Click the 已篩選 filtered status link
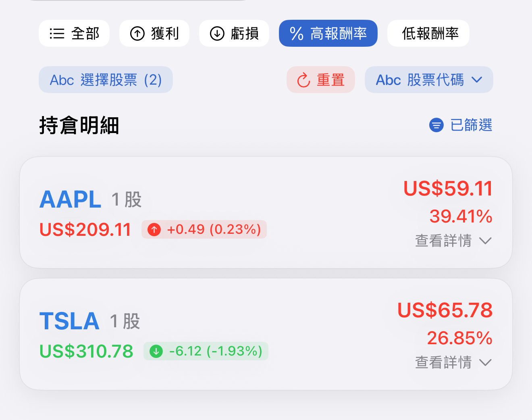Screen dimensions: 532x420 pyautogui.click(x=472, y=125)
